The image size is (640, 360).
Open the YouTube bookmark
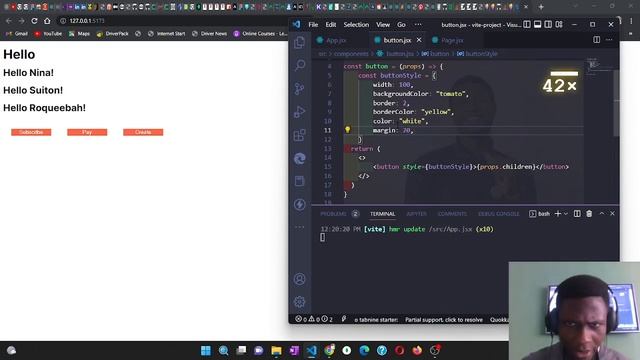point(48,33)
